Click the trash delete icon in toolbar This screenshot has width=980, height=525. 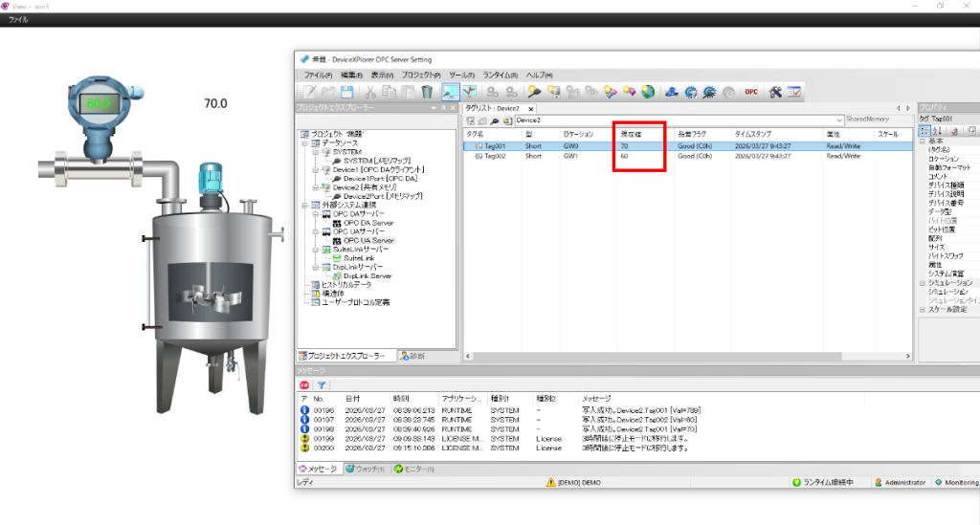tap(426, 92)
